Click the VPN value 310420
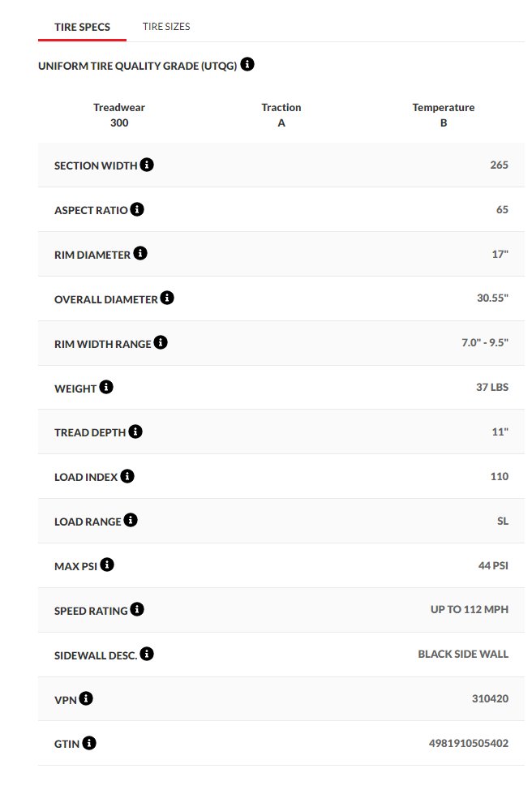This screenshot has width=532, height=790. click(490, 699)
